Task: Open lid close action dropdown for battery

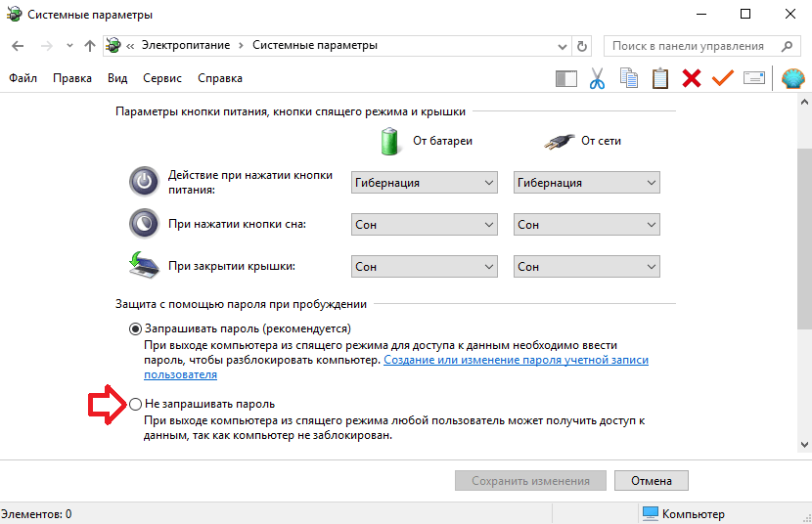Action: click(425, 266)
